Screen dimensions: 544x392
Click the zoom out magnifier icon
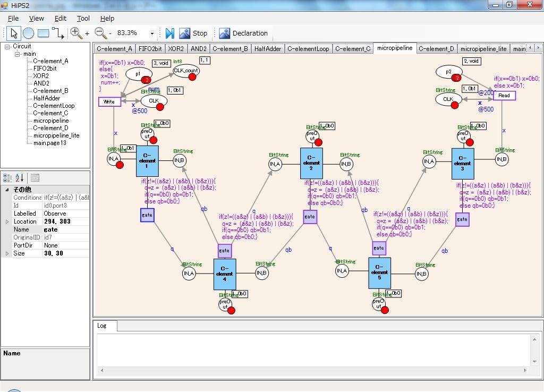[100, 33]
